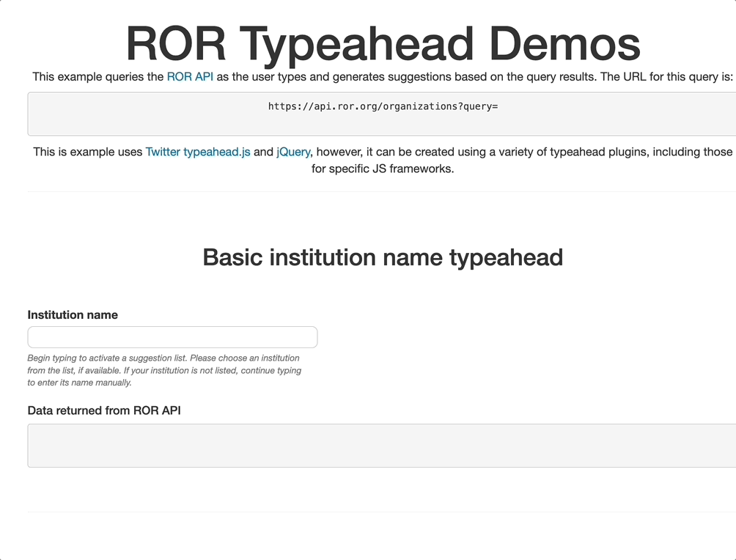Click the text "for specific JS frameworks."

(x=383, y=168)
